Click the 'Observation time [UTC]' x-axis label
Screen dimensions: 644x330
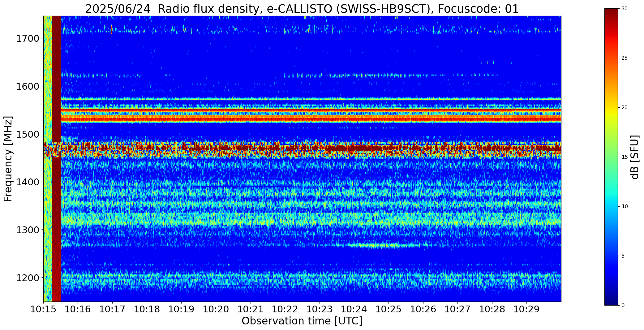pos(302,321)
